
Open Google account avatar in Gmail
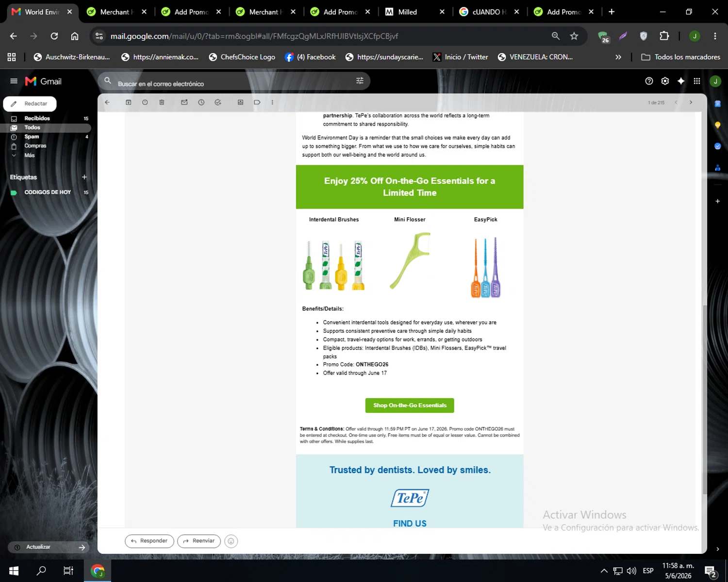(x=715, y=81)
